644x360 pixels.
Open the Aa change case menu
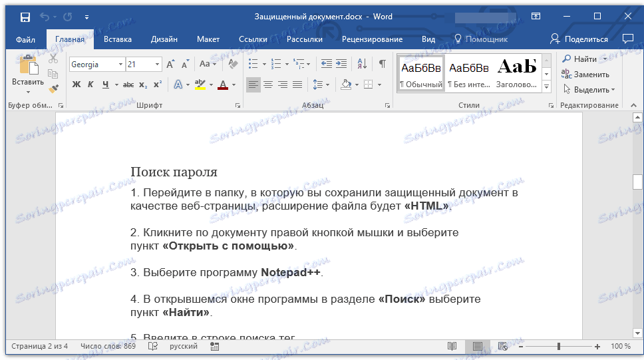(x=208, y=64)
